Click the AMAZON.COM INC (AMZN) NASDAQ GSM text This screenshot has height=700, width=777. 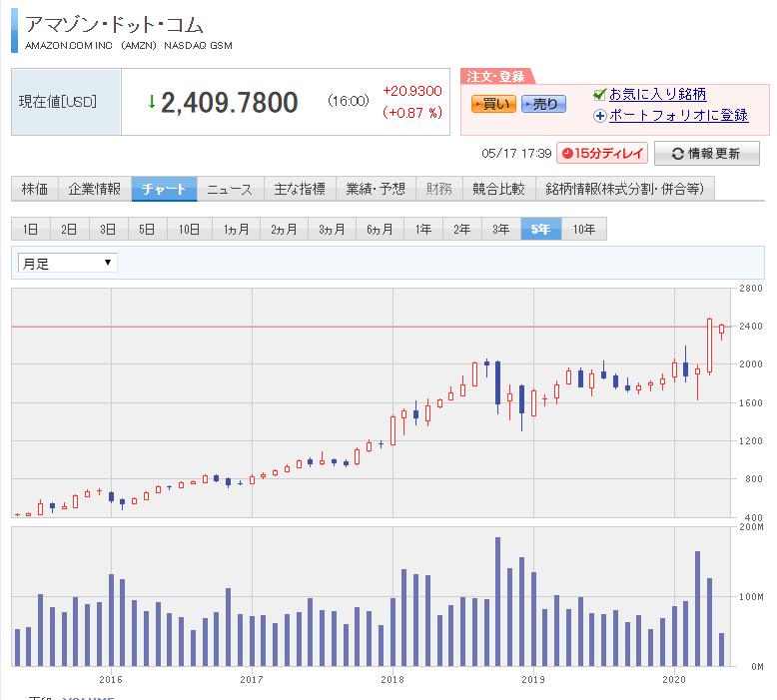129,46
